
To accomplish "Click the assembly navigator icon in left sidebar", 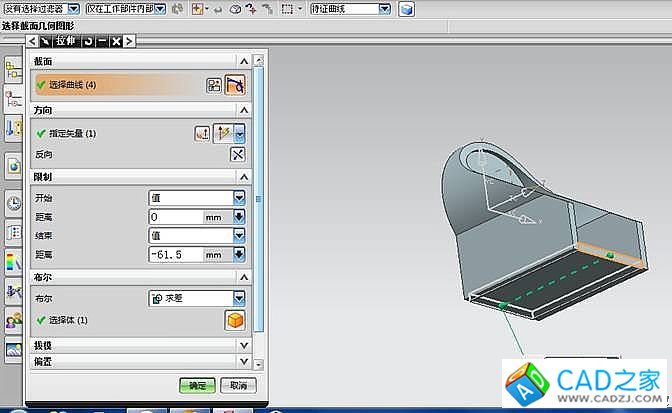I will click(14, 69).
